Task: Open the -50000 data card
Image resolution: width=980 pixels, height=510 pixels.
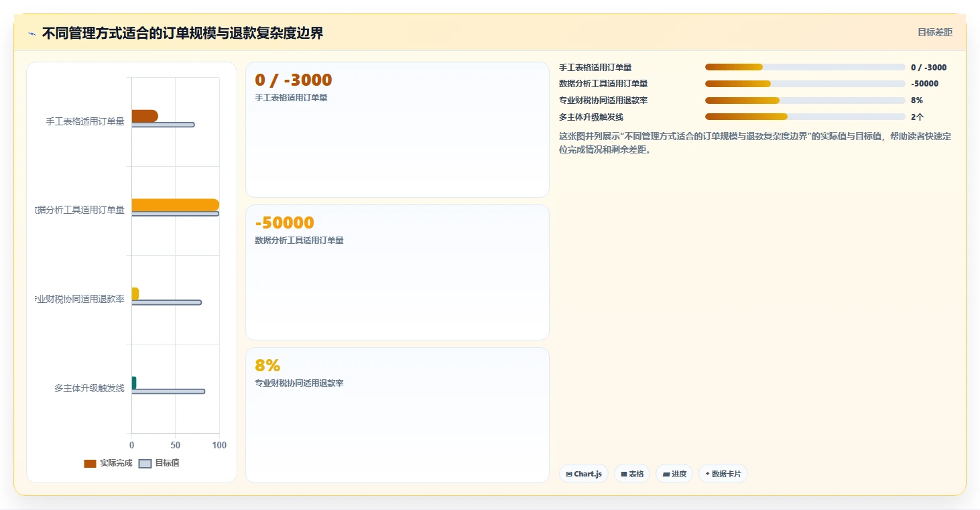Action: coord(397,273)
